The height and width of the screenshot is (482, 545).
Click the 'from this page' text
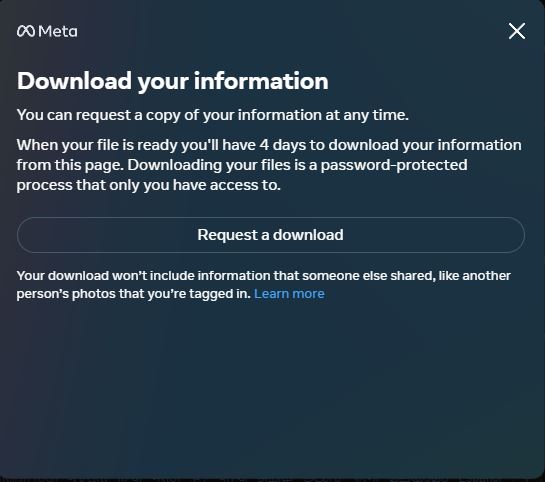click(x=70, y=165)
